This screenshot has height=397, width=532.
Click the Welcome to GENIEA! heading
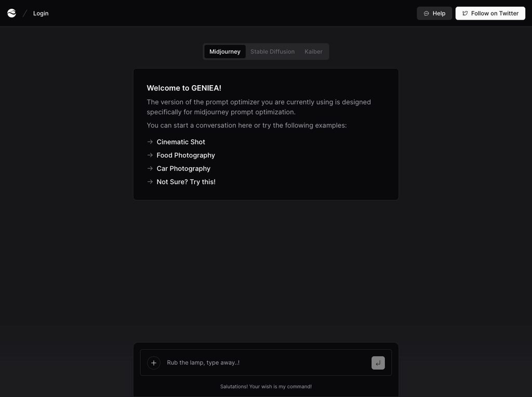(184, 88)
